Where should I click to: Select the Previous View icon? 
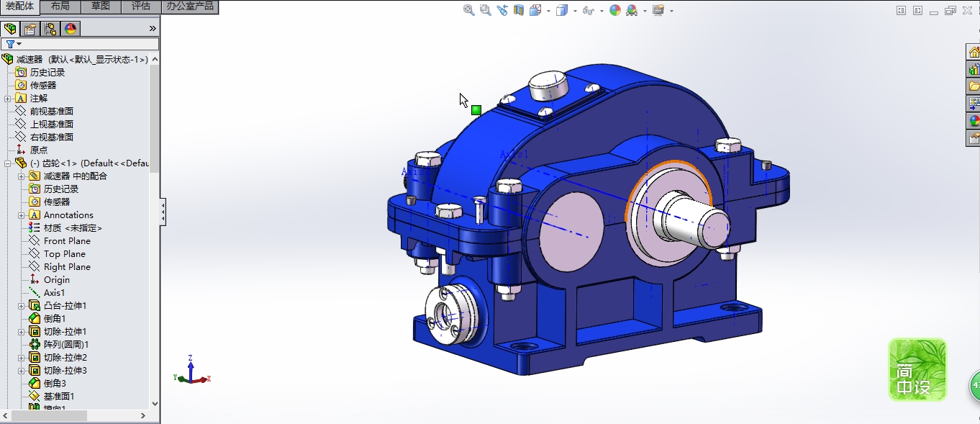point(502,10)
